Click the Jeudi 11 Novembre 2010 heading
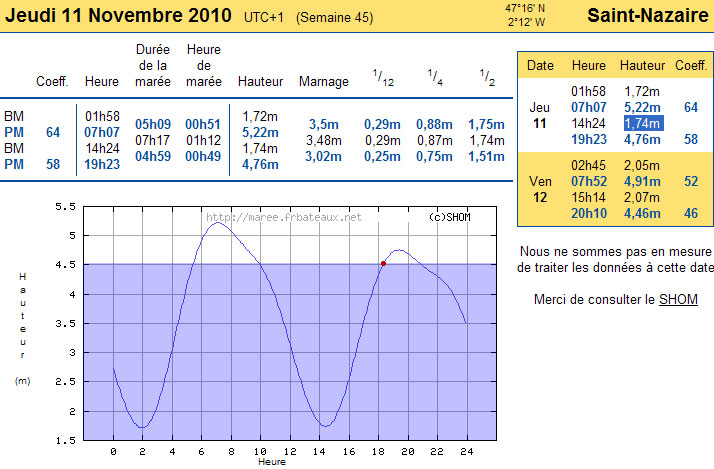Screen dimensions: 714x469 119,16
